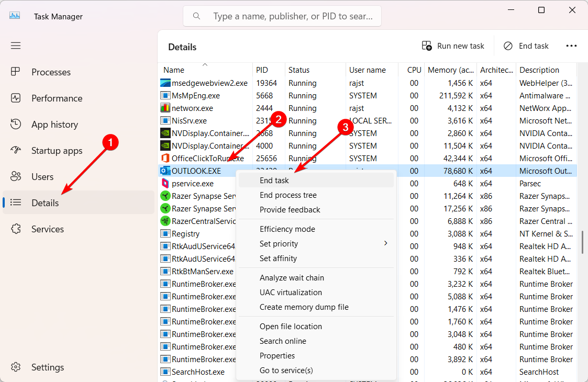Click the 211,592 K memory value

click(456, 96)
